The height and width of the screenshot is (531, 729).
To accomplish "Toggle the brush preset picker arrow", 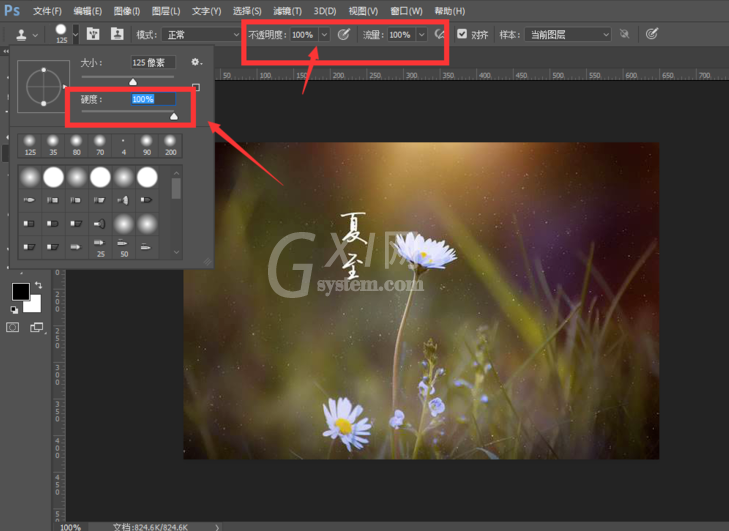I will [x=75, y=34].
